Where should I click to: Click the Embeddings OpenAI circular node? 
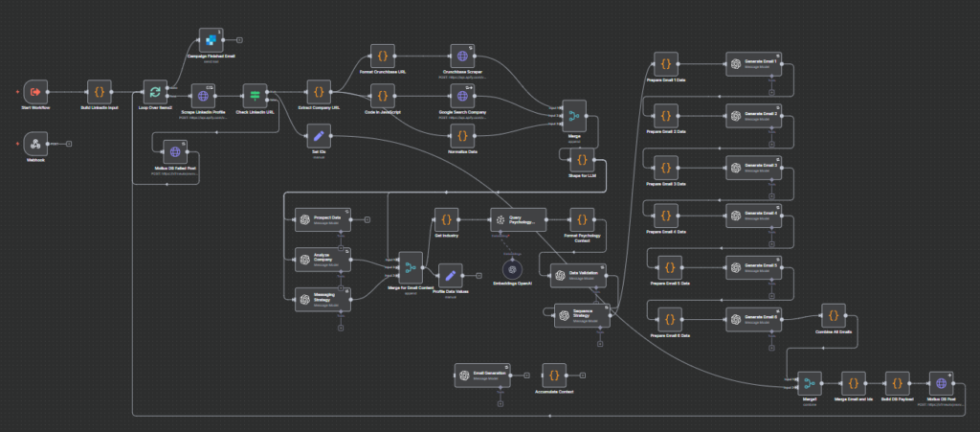(511, 270)
